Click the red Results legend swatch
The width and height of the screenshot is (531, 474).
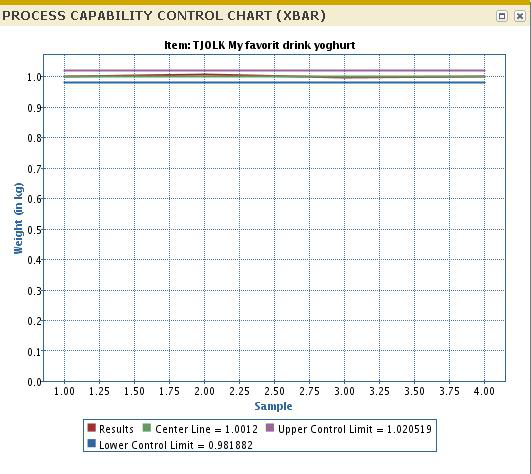pos(91,428)
